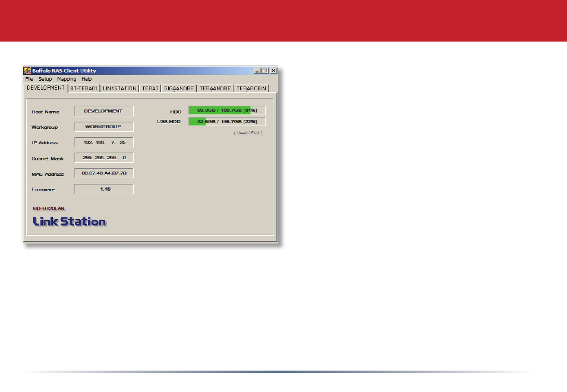Open the TERAANDRE tab
This screenshot has width=567, height=392.
pyautogui.click(x=215, y=88)
